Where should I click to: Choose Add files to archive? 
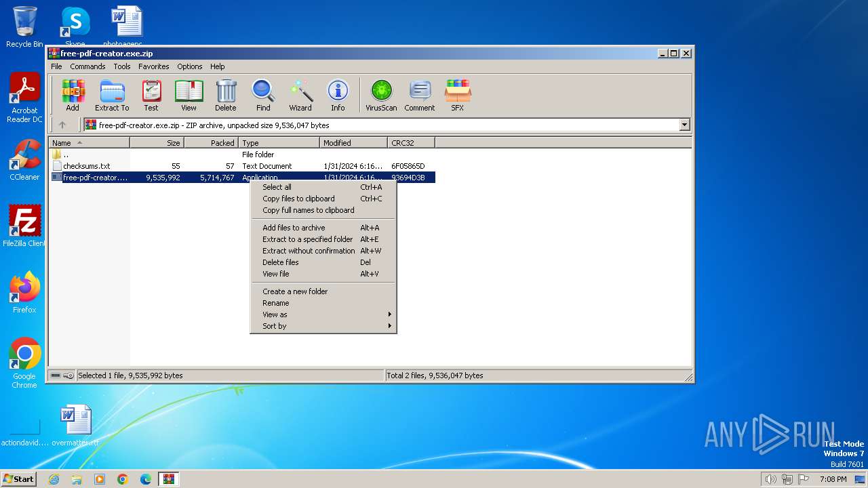[323, 228]
